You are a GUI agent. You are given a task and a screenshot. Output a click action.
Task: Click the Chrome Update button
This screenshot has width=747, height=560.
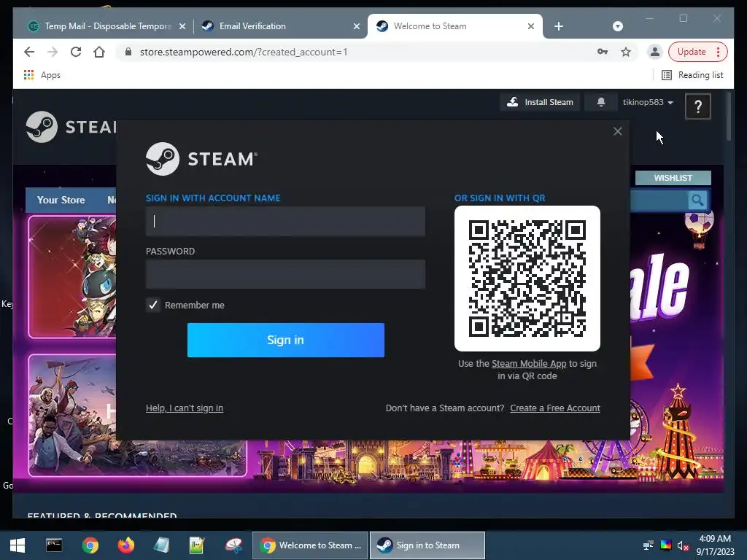coord(697,52)
